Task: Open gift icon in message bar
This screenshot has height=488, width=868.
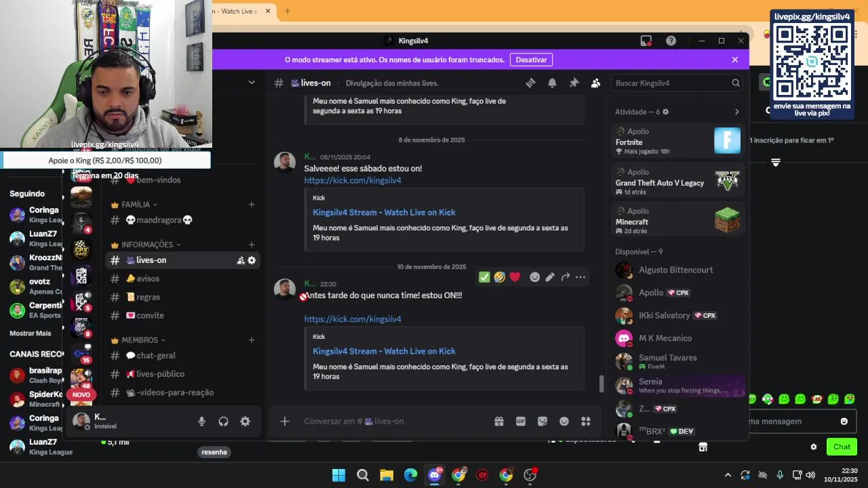Action: (x=499, y=422)
